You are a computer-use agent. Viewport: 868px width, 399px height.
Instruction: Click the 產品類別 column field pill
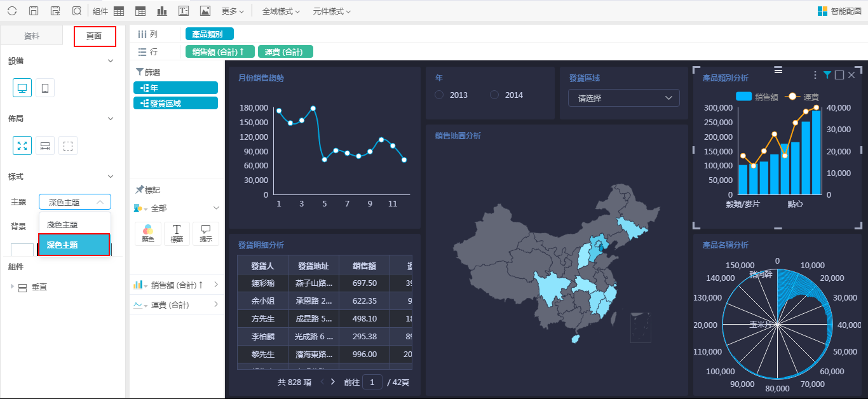(210, 34)
